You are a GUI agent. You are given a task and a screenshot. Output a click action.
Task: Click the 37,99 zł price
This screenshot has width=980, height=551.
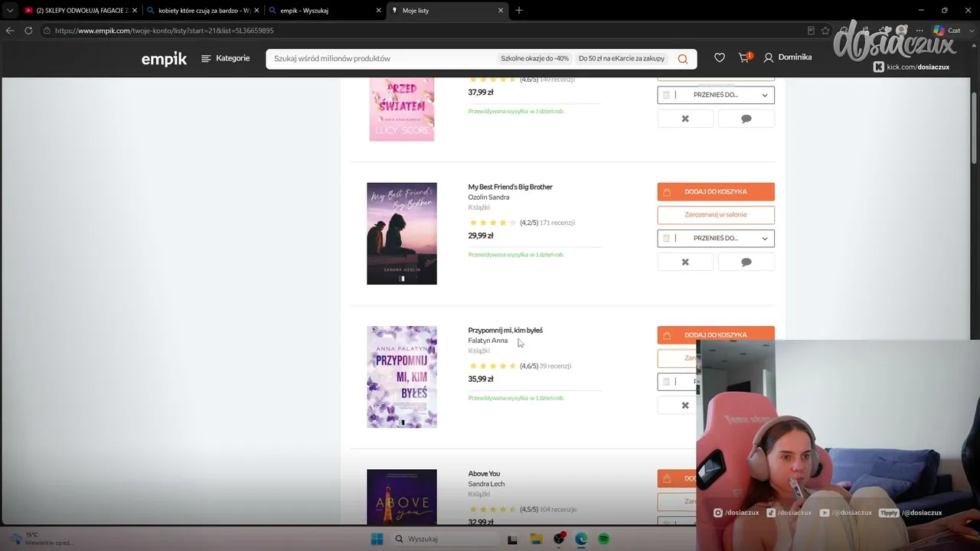point(481,93)
